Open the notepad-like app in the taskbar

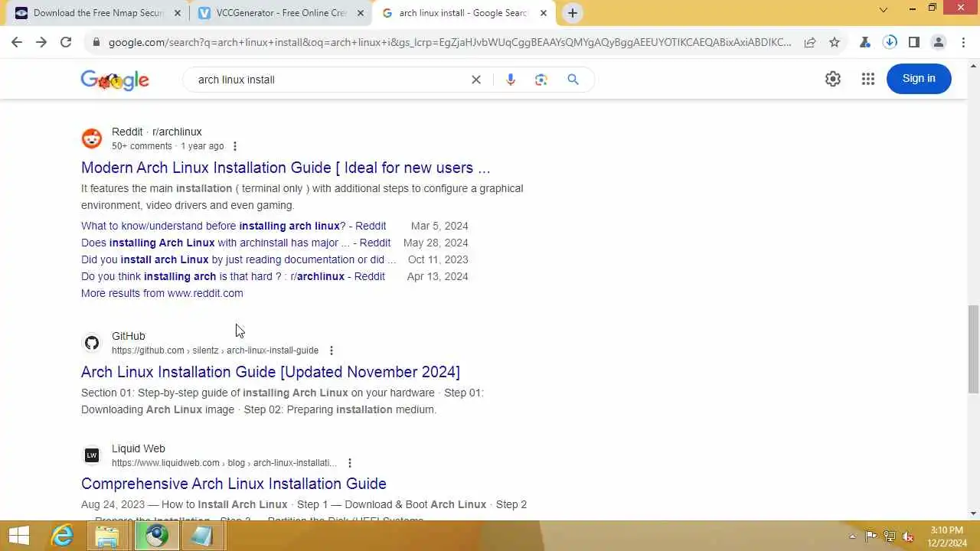(202, 536)
